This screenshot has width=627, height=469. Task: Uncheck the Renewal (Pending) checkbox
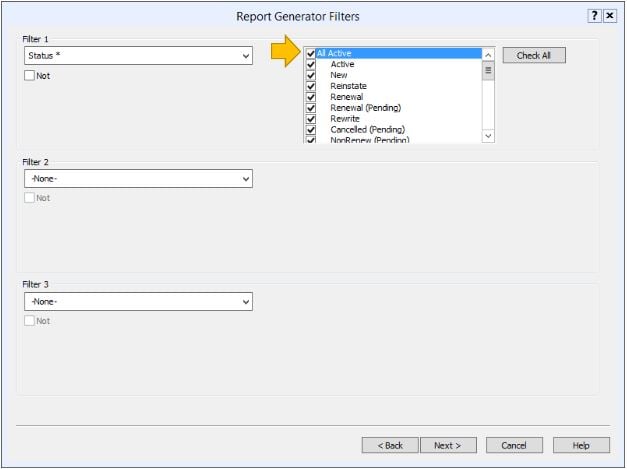click(x=311, y=108)
